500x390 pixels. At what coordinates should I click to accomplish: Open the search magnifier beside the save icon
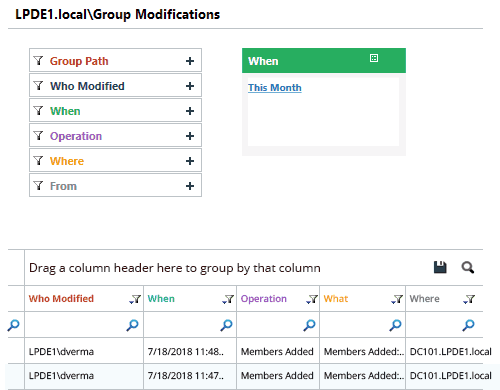tap(468, 267)
